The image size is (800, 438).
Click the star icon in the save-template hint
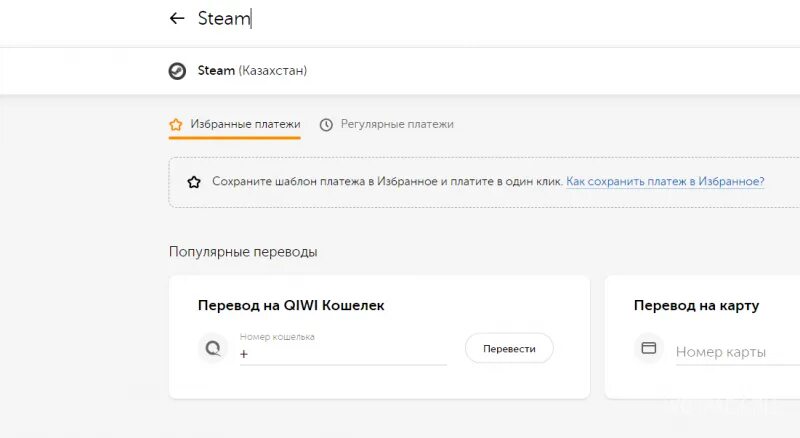click(194, 182)
